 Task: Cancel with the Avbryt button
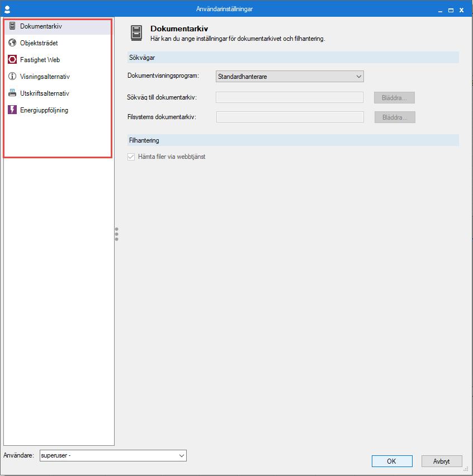pyautogui.click(x=442, y=461)
